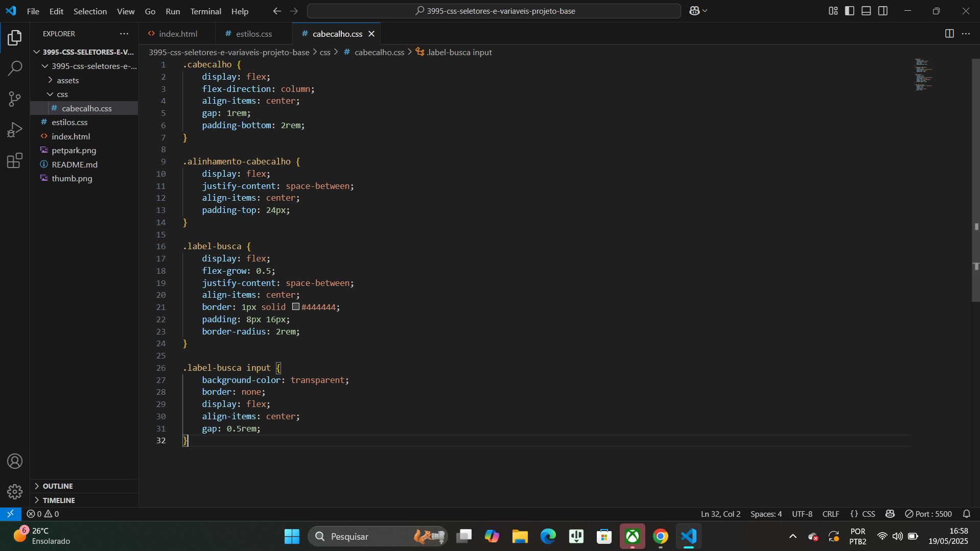Click the #444444 color swatch
The height and width of the screenshot is (551, 980).
click(295, 307)
